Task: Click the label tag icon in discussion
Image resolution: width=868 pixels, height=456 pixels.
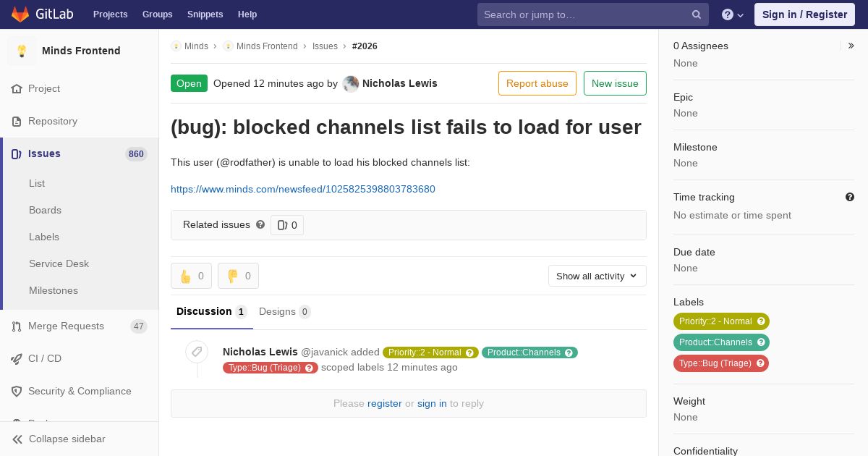Action: [196, 352]
